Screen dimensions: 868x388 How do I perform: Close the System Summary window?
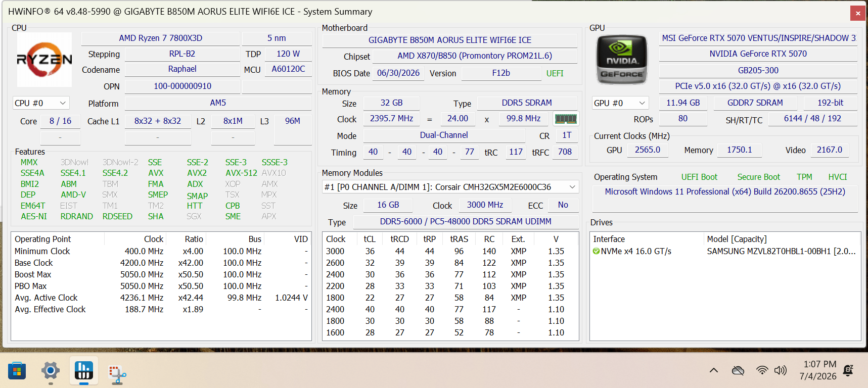point(857,13)
